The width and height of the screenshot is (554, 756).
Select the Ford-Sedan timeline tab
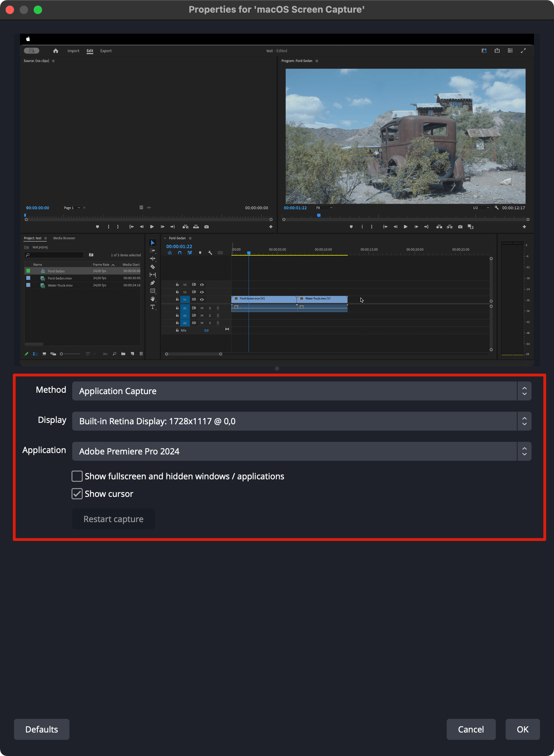click(177, 238)
